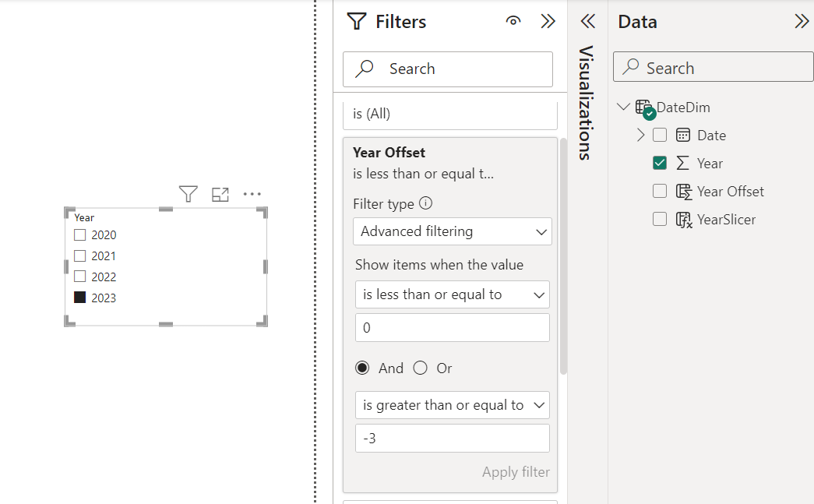The height and width of the screenshot is (504, 814).
Task: Click the Filters funnel icon in header
Action: click(357, 21)
